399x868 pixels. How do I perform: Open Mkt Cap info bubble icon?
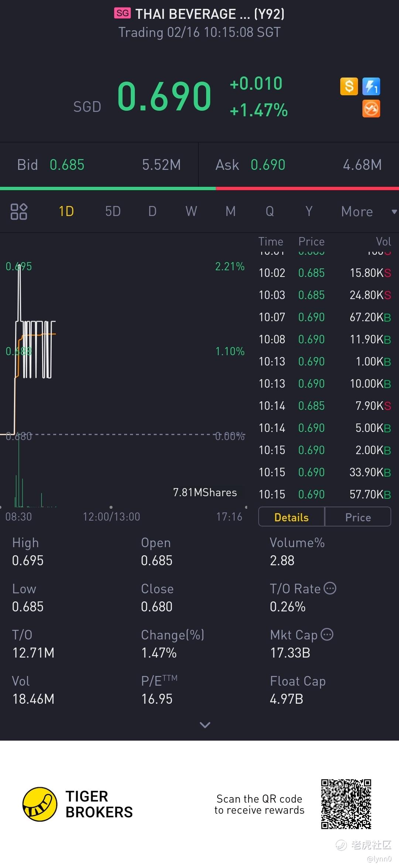327,634
